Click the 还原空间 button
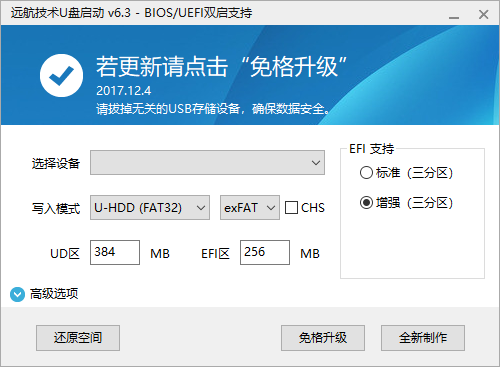 (78, 338)
